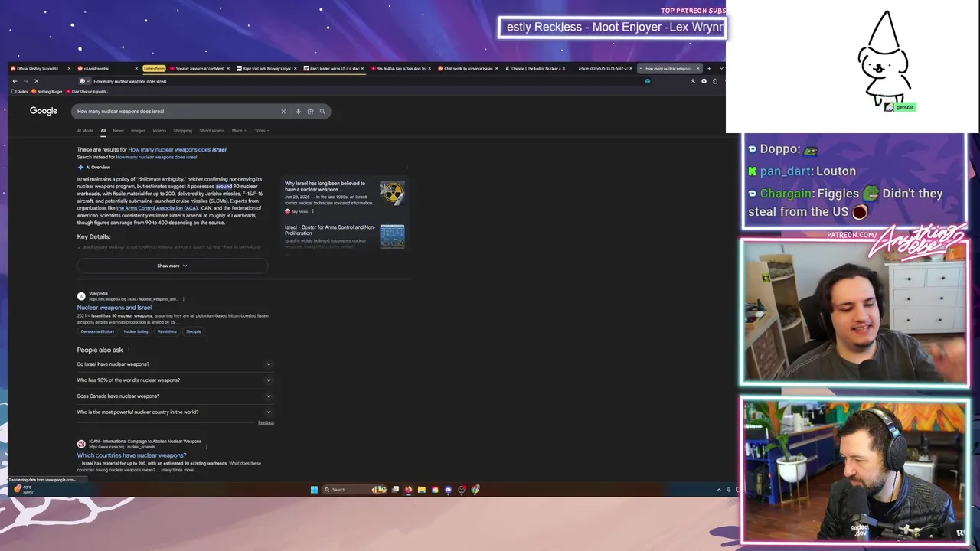This screenshot has height=551, width=980.
Task: Show hidden system tray icons
Action: click(x=719, y=490)
